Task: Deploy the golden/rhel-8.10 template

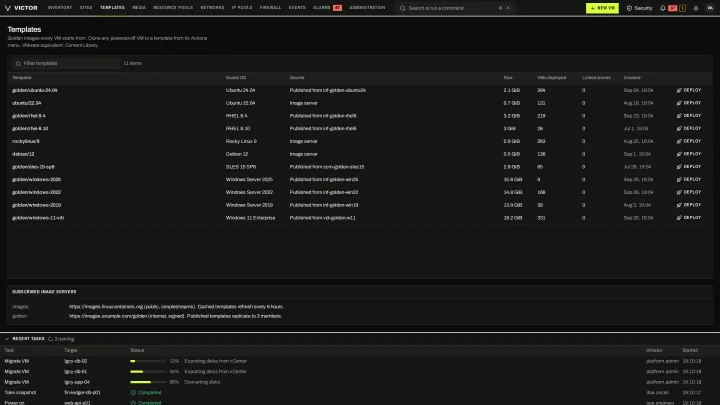Action: tap(689, 129)
